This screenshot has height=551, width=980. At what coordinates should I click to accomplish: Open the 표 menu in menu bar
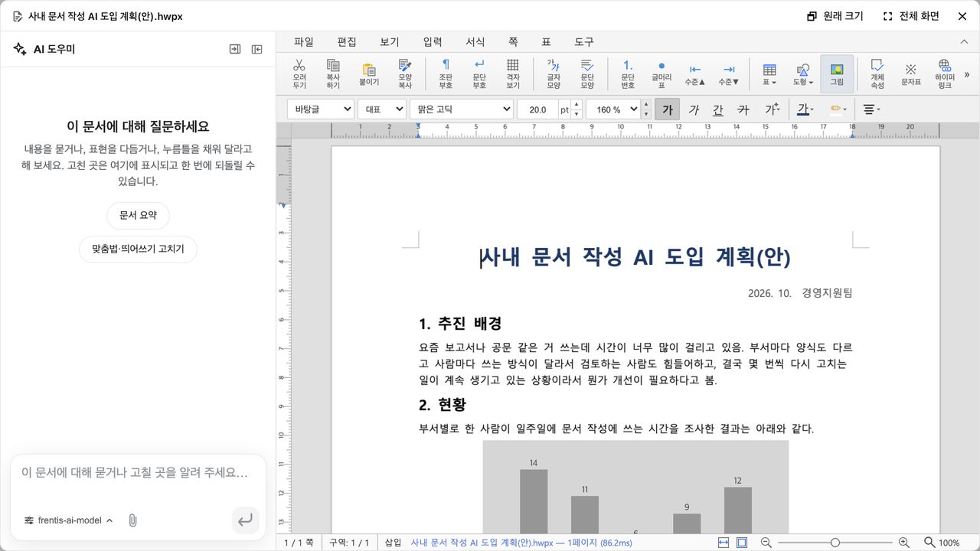546,42
